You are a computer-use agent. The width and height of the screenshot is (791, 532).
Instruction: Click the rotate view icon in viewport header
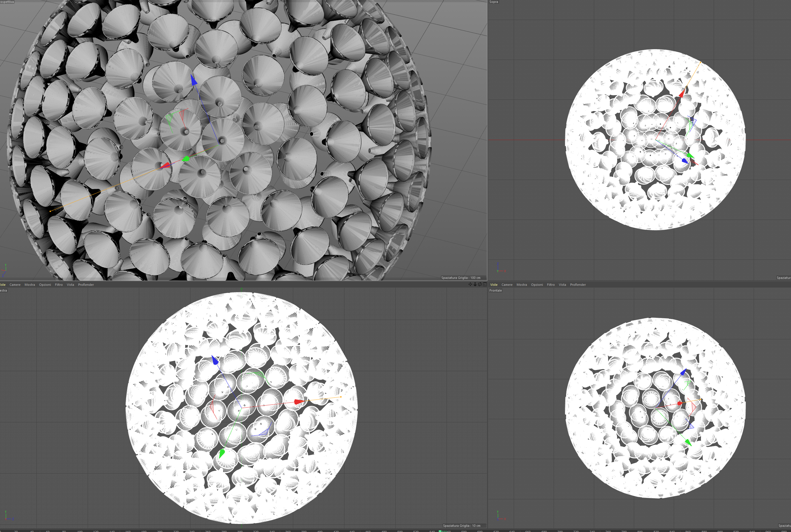[x=480, y=284]
